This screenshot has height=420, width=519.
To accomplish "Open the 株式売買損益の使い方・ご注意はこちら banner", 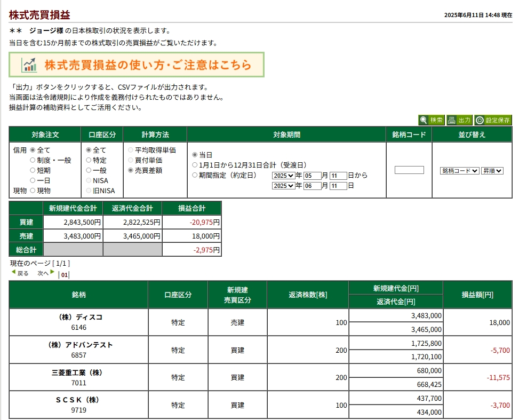I will point(137,65).
